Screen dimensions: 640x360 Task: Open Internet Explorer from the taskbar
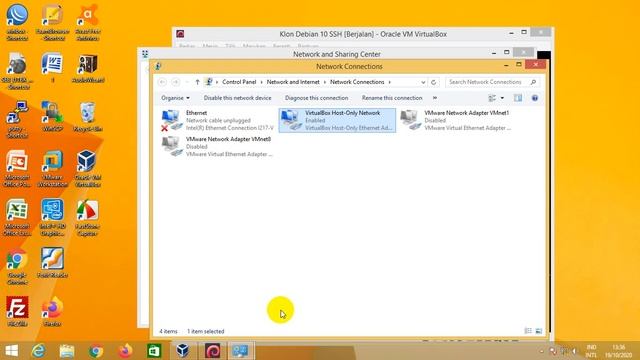[x=39, y=351]
